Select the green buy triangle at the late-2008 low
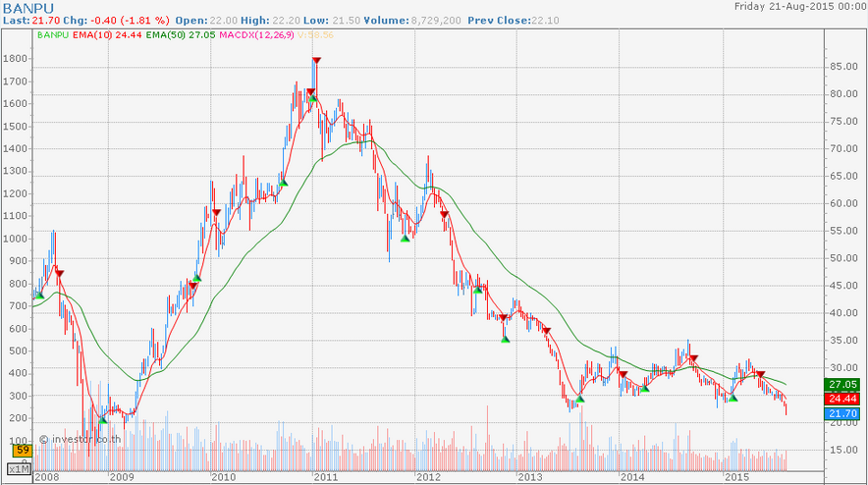This screenshot has height=485, width=868. point(102,420)
